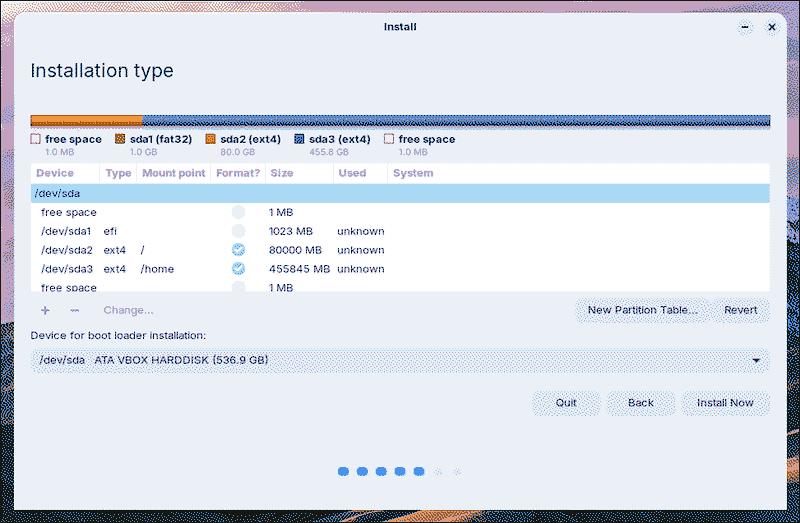Image resolution: width=800 pixels, height=523 pixels.
Task: Click the Device column header
Action: pyautogui.click(x=65, y=173)
